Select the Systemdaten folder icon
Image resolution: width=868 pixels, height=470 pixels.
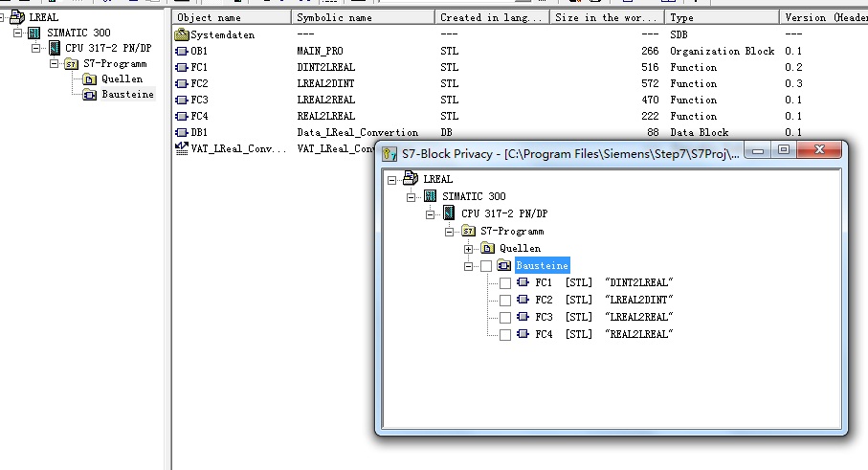pyautogui.click(x=182, y=34)
